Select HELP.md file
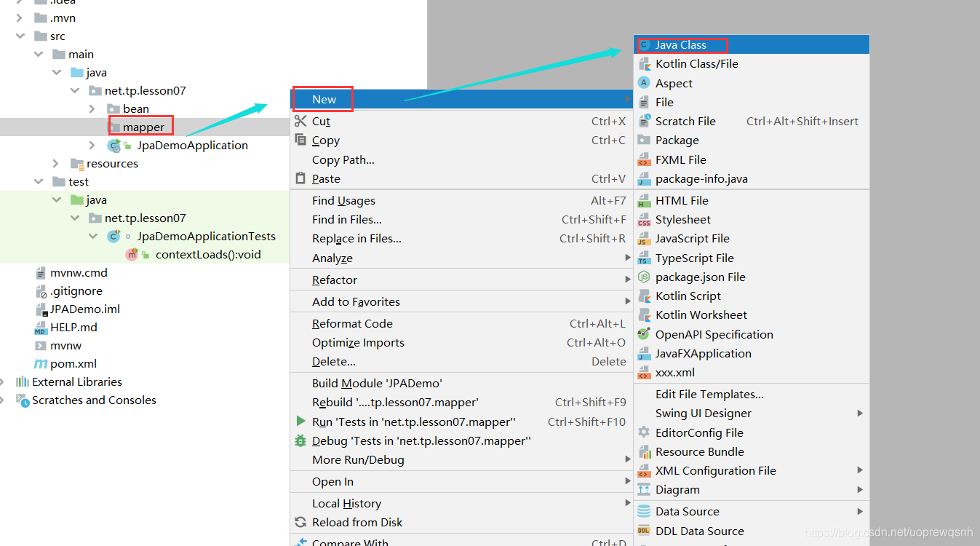Image resolution: width=980 pixels, height=546 pixels. click(x=73, y=328)
